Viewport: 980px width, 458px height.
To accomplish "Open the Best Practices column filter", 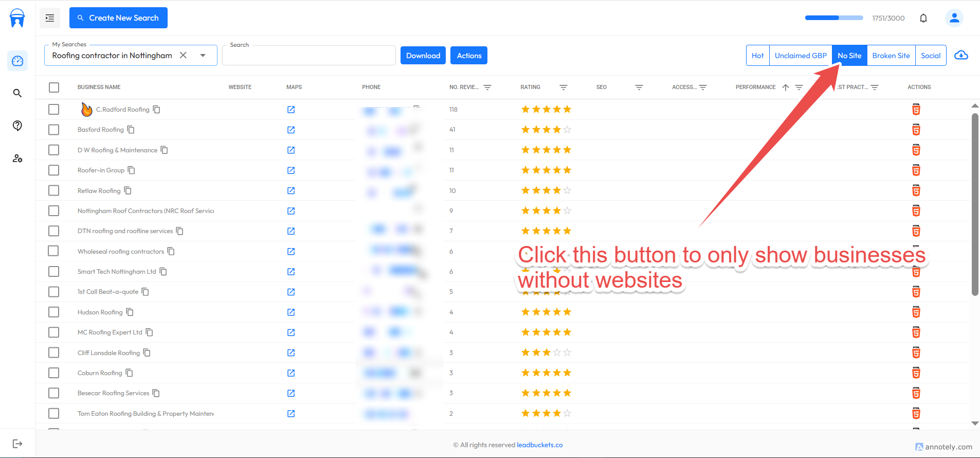I will tap(875, 87).
